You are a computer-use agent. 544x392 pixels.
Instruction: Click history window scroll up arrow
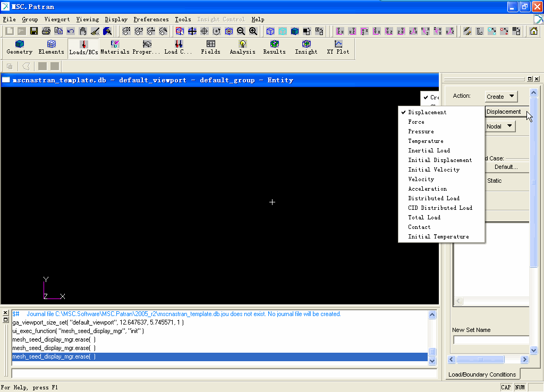coord(432,314)
